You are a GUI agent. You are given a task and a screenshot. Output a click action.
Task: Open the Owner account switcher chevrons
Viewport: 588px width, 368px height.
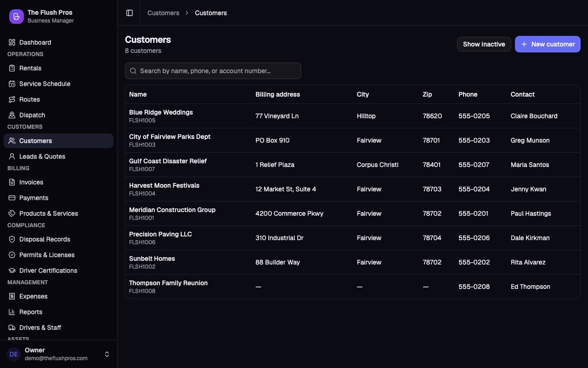[107, 354]
